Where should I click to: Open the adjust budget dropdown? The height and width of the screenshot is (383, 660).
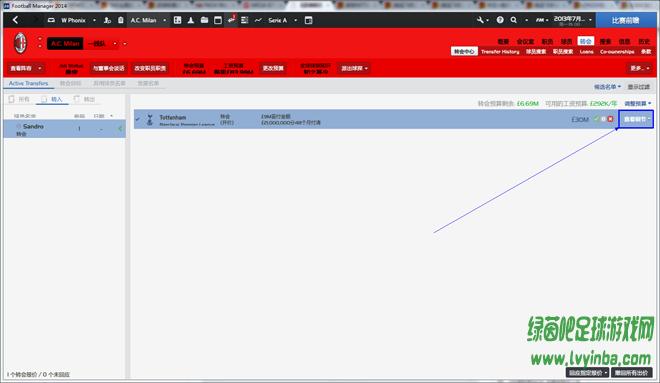[637, 104]
